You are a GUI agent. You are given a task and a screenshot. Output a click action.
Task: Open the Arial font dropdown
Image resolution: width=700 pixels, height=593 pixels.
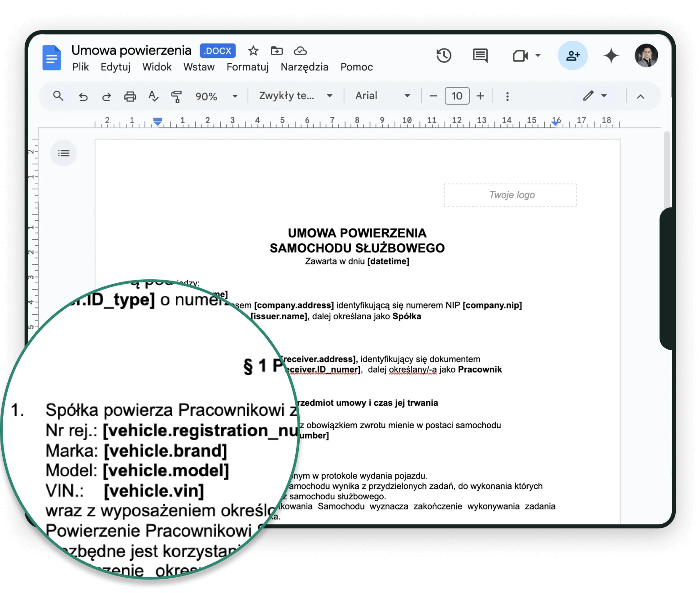coord(383,96)
